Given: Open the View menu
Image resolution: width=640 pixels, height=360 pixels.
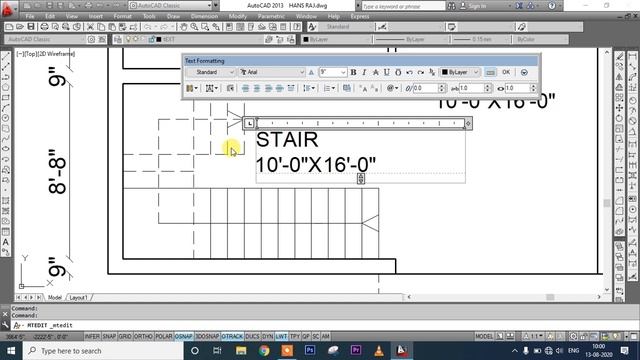Looking at the screenshot, I should 71,16.
